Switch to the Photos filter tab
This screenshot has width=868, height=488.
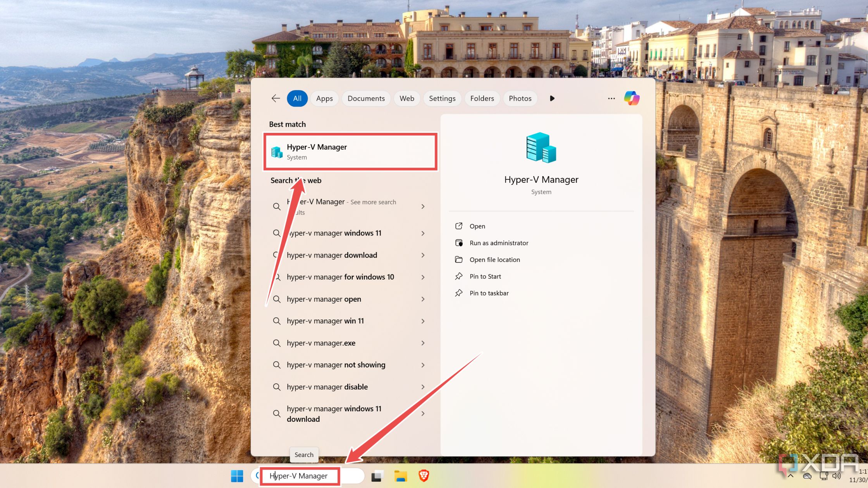pyautogui.click(x=520, y=98)
